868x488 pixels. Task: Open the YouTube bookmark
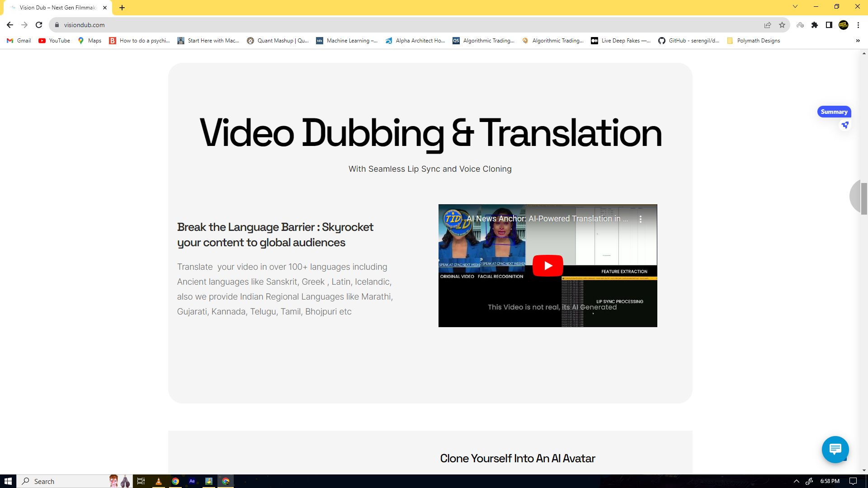[54, 41]
